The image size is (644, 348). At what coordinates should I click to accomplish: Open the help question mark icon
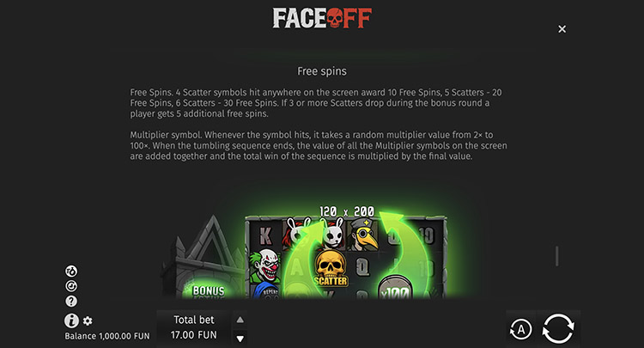(x=71, y=301)
